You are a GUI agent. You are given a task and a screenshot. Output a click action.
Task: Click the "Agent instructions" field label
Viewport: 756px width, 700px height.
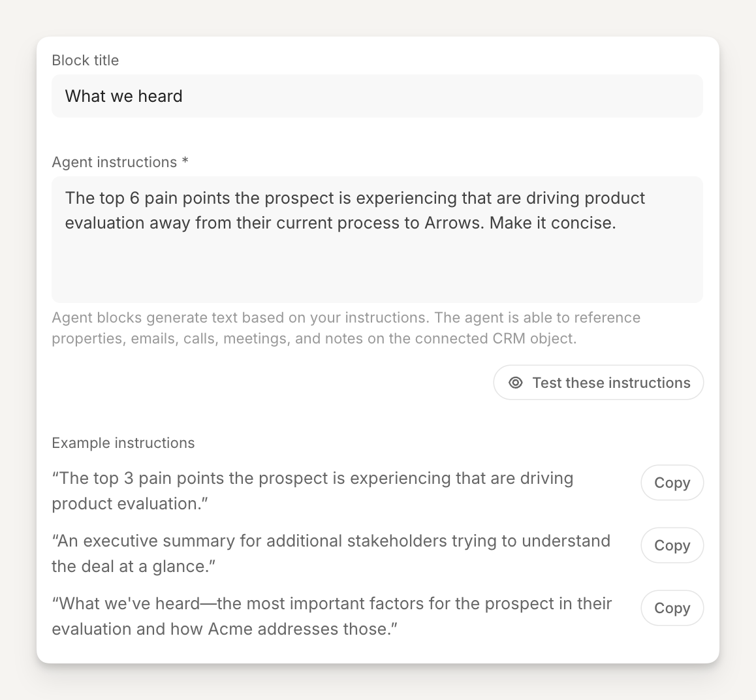(114, 162)
